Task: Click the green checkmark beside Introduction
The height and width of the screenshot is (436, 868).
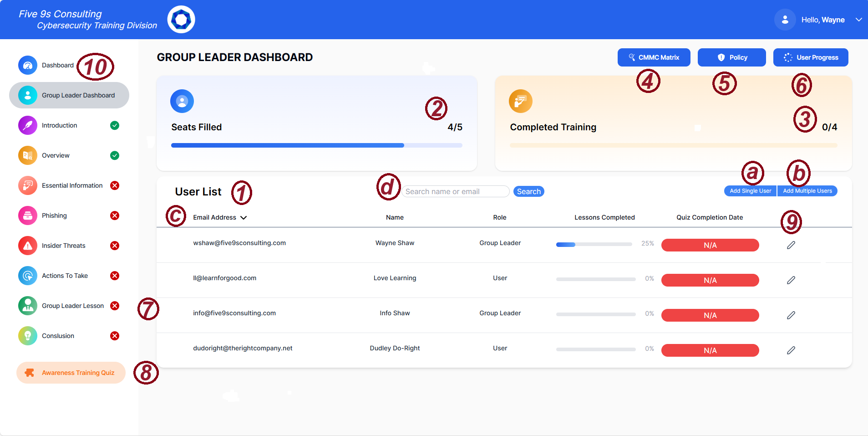Action: tap(115, 125)
